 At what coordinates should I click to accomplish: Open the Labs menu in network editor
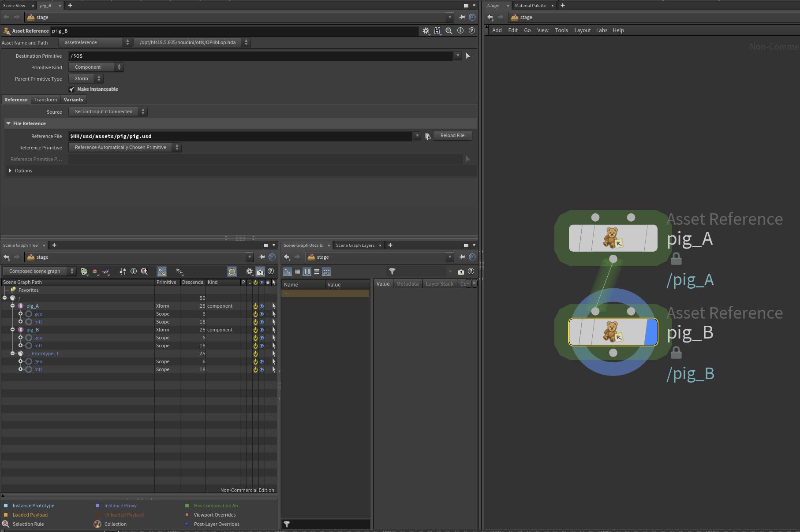[x=602, y=30]
